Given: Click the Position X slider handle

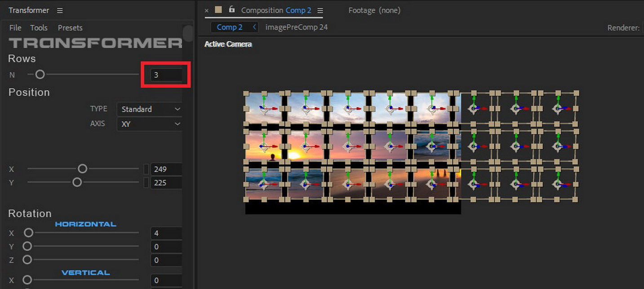Looking at the screenshot, I should [82, 169].
